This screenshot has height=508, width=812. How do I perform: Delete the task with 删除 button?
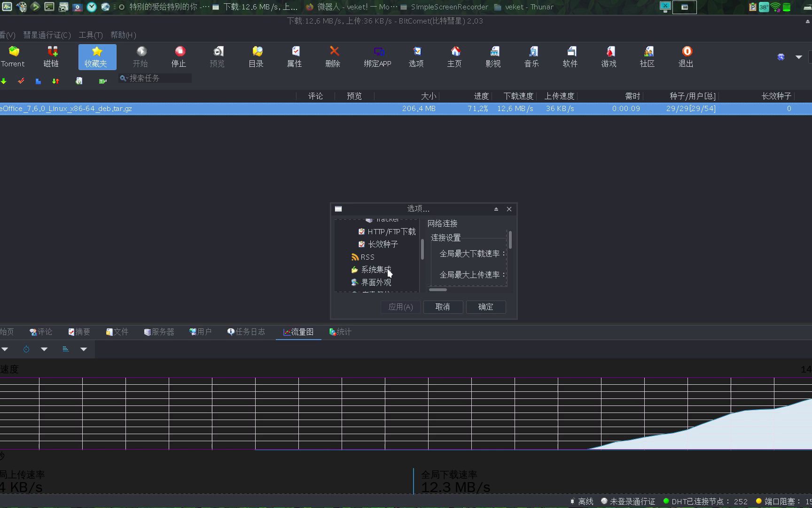click(x=333, y=57)
